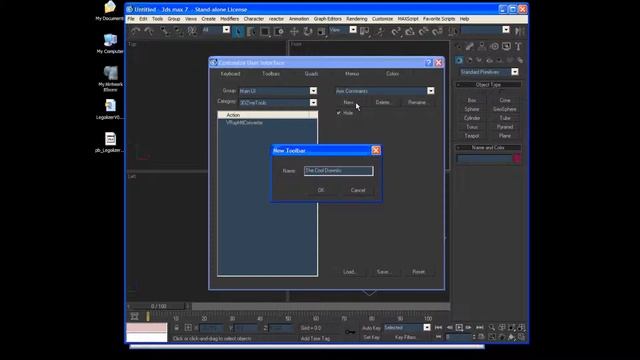
Task: Toggle the 3D Snaps icon
Action: 396,31
